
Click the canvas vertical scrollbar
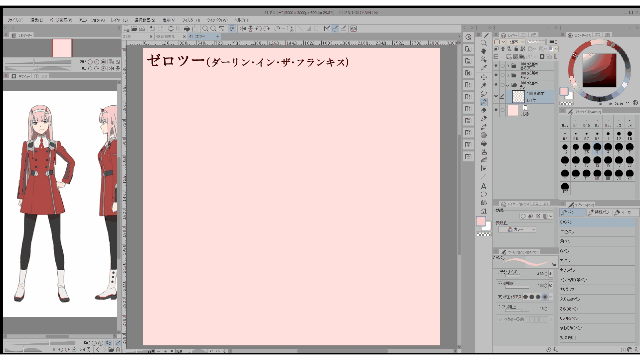459,195
